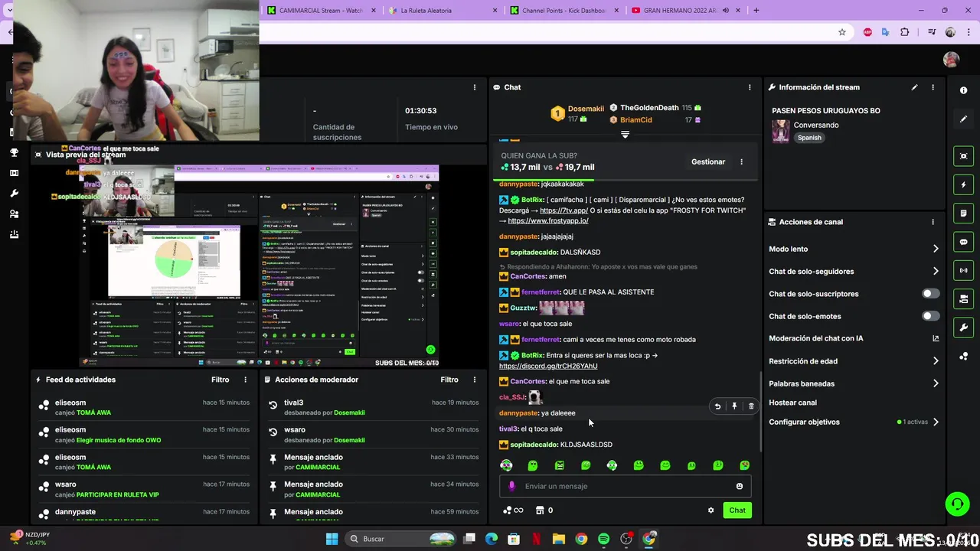Click undo icon on dannypaste message
Screen dimensions: 980x551
point(717,406)
